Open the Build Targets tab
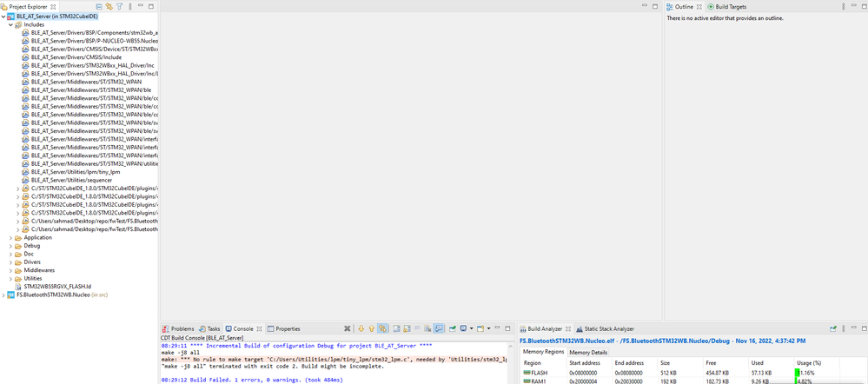This screenshot has height=384, width=868. (727, 7)
